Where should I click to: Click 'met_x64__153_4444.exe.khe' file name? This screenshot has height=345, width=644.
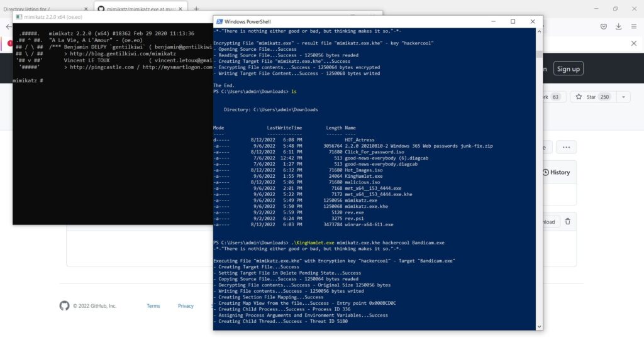point(378,194)
